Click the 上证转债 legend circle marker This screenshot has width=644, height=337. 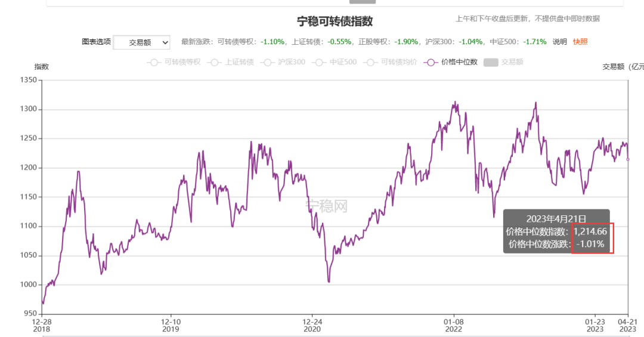click(x=214, y=63)
